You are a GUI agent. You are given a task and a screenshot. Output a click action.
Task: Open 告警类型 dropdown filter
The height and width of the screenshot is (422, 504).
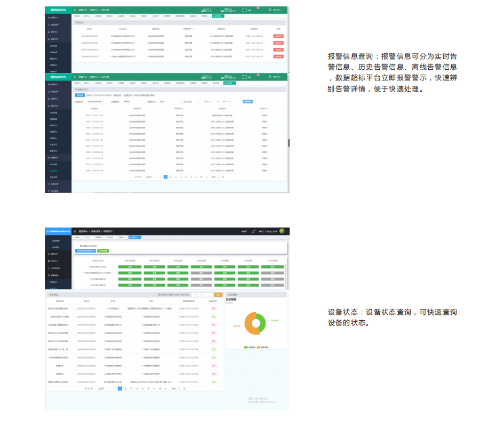click(x=97, y=102)
